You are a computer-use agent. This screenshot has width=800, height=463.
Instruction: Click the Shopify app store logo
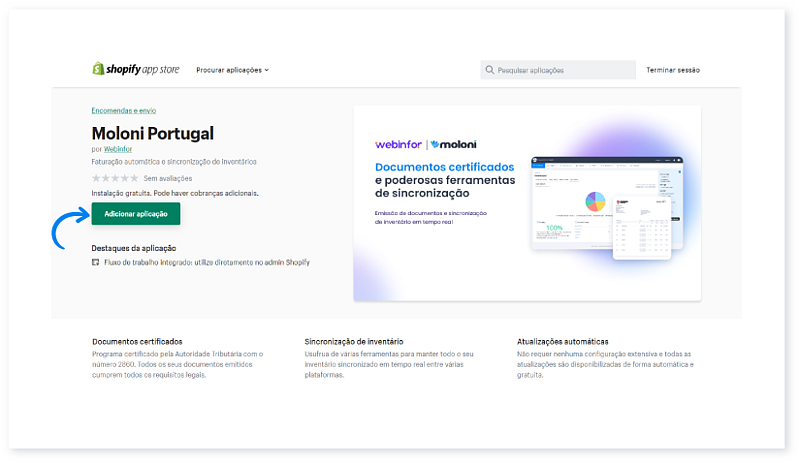(136, 69)
